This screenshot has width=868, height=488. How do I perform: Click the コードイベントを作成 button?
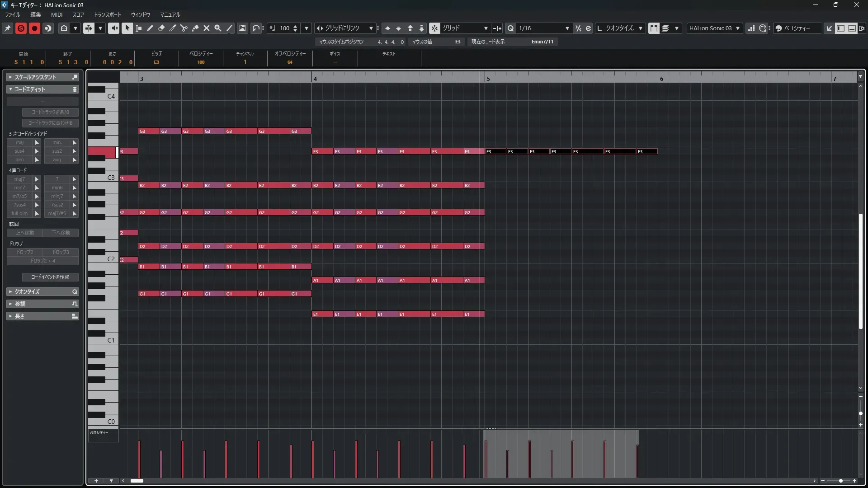(x=50, y=277)
